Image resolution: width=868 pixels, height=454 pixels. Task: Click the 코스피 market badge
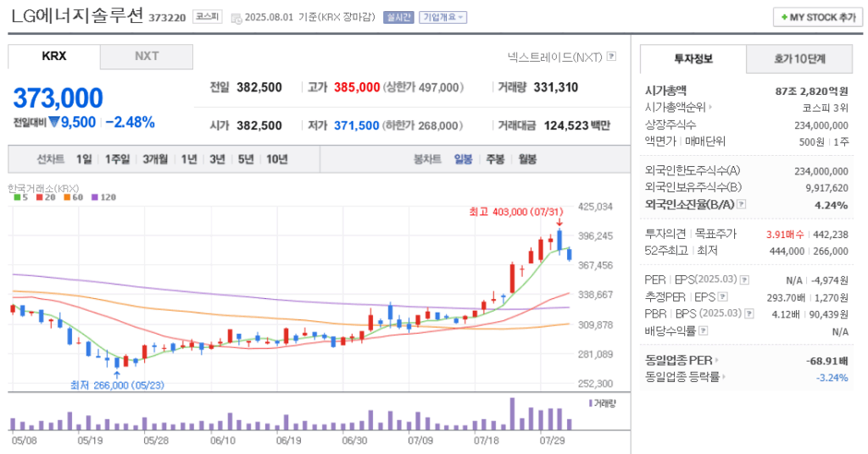pos(208,17)
